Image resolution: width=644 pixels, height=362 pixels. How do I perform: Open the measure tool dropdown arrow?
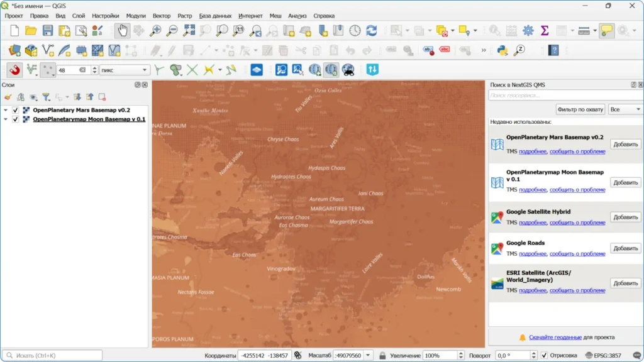point(595,31)
